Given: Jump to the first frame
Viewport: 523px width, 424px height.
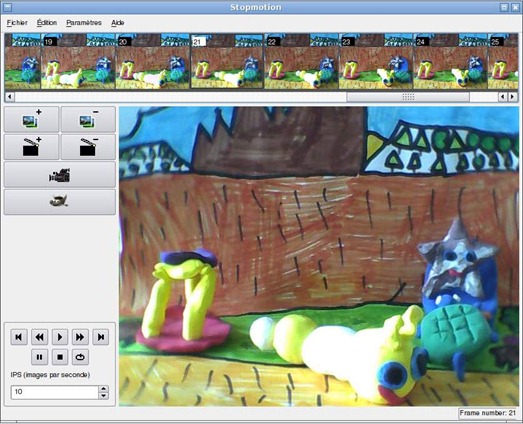Looking at the screenshot, I should (19, 337).
